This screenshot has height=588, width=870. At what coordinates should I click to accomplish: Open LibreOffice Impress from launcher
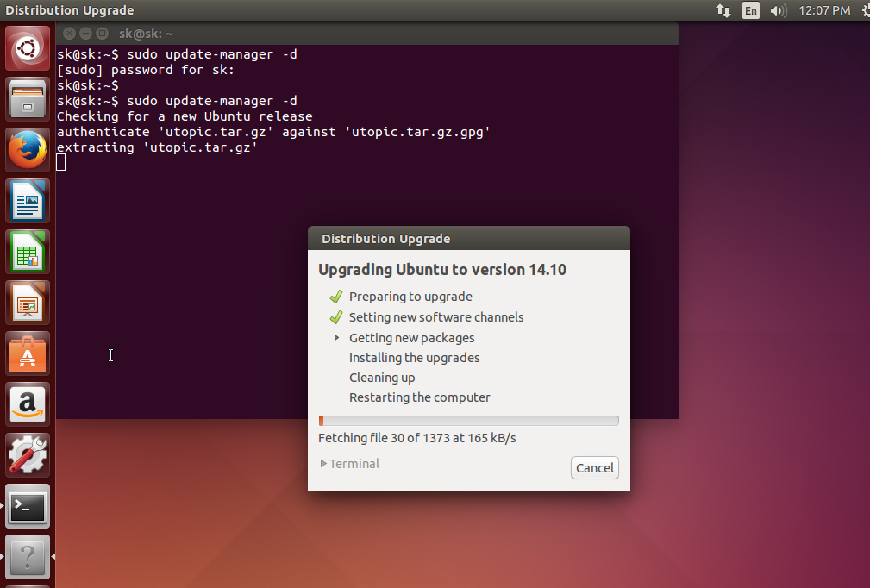coord(28,303)
